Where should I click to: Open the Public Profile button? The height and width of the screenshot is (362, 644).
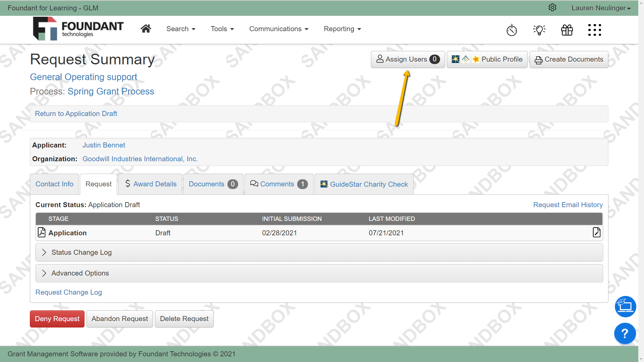(487, 59)
